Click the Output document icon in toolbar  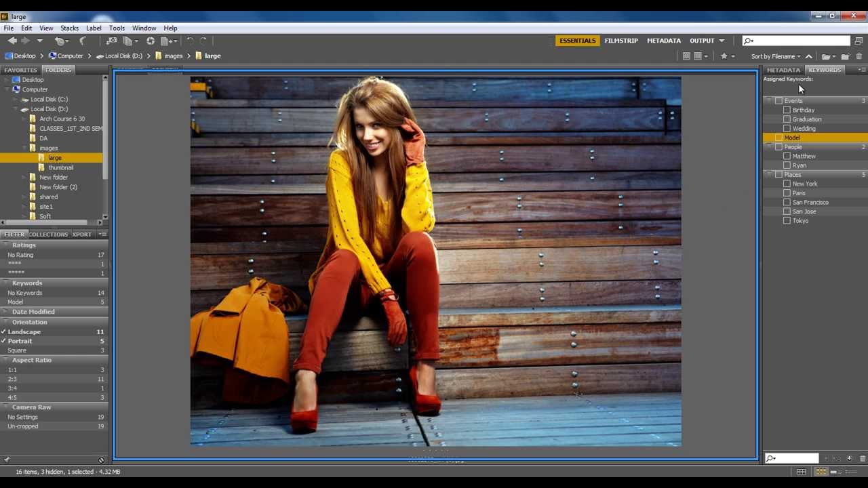[167, 41]
